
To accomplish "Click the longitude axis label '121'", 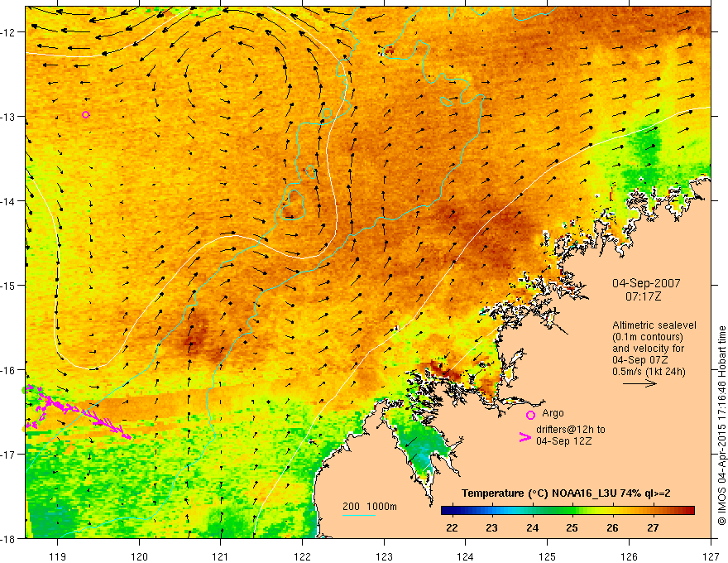I will [x=221, y=556].
